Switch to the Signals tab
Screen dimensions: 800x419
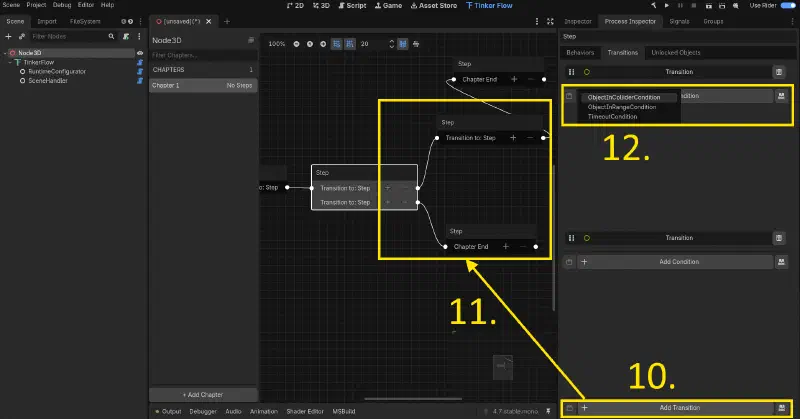click(x=679, y=21)
